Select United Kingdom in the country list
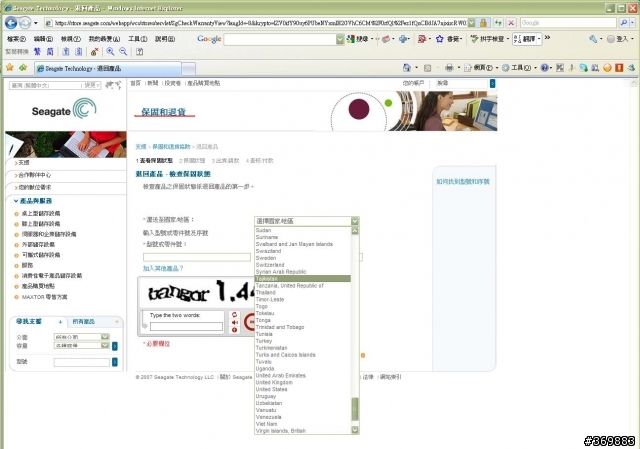The width and height of the screenshot is (640, 449). 302,382
